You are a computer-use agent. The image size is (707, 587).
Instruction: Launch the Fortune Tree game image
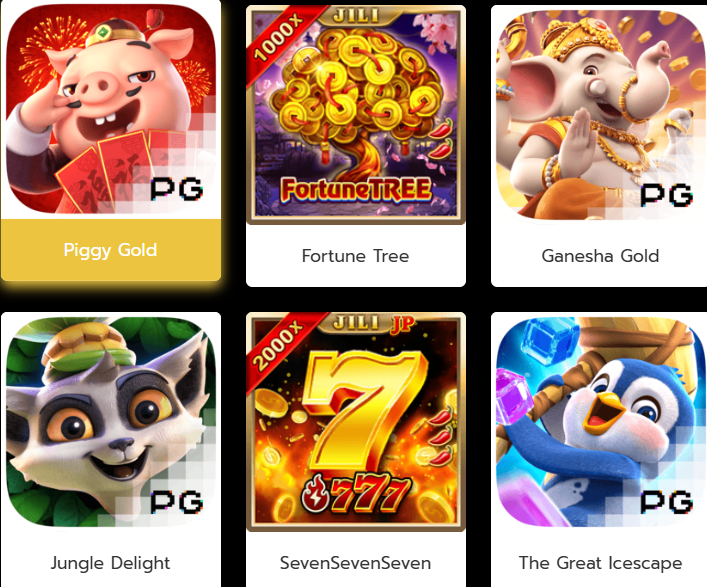point(356,115)
